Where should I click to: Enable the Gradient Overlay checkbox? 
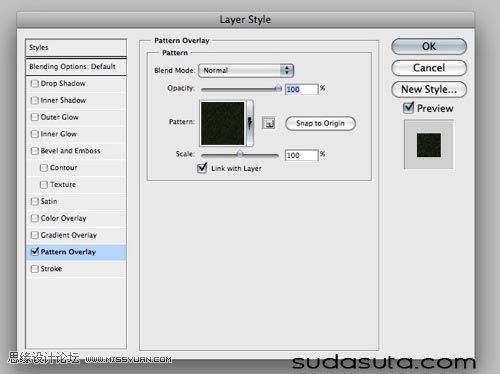coord(34,235)
